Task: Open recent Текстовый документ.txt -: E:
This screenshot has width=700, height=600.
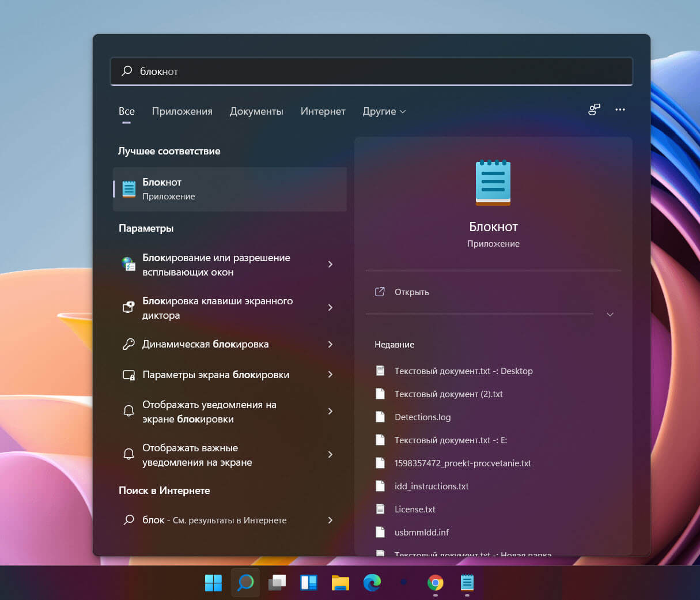Action: (451, 440)
